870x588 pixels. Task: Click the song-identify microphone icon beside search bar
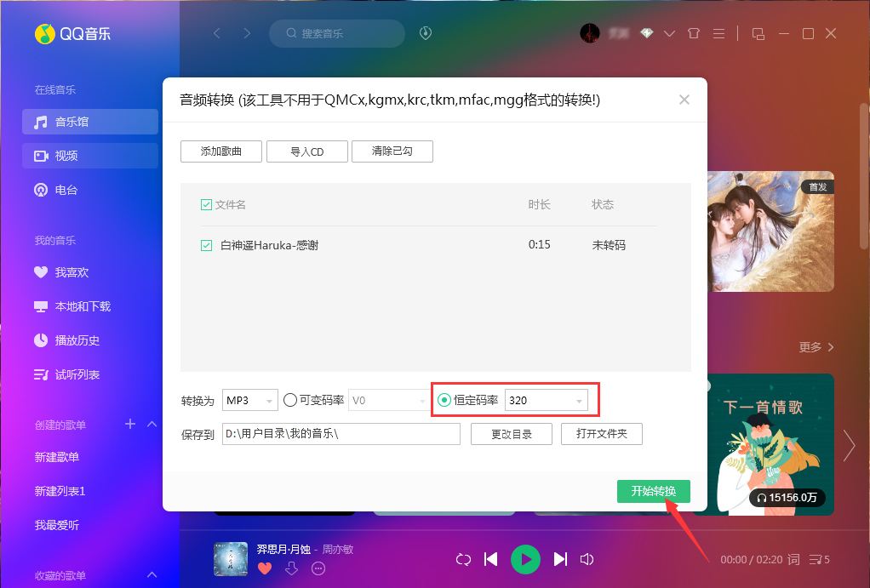click(x=424, y=33)
